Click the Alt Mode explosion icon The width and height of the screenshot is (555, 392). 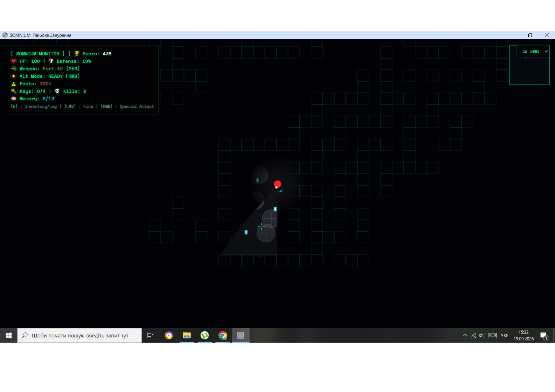pyautogui.click(x=14, y=76)
